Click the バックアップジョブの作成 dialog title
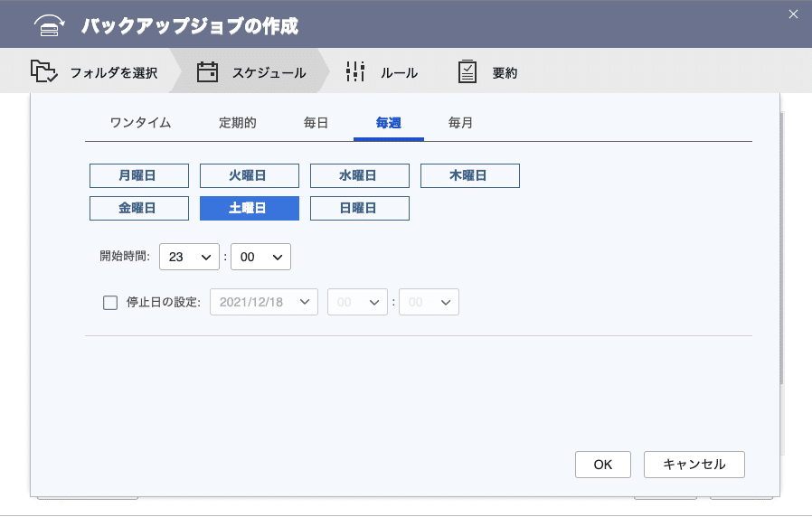 point(190,26)
